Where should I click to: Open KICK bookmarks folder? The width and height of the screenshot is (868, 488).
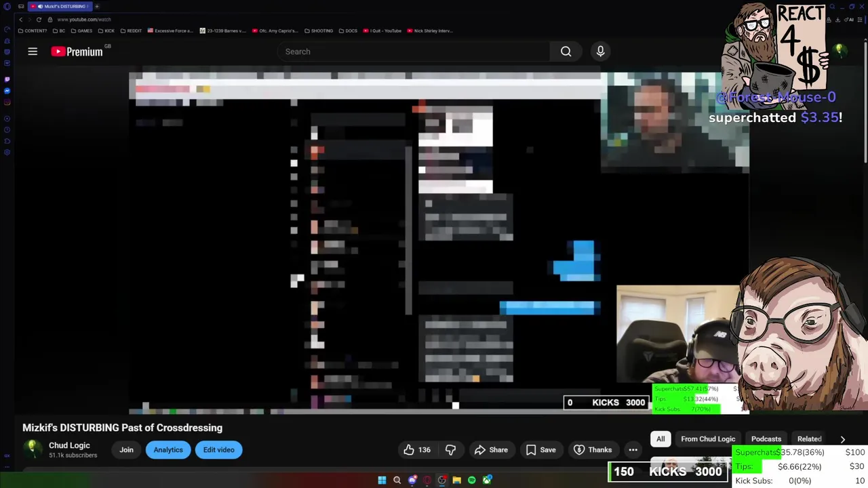point(106,30)
